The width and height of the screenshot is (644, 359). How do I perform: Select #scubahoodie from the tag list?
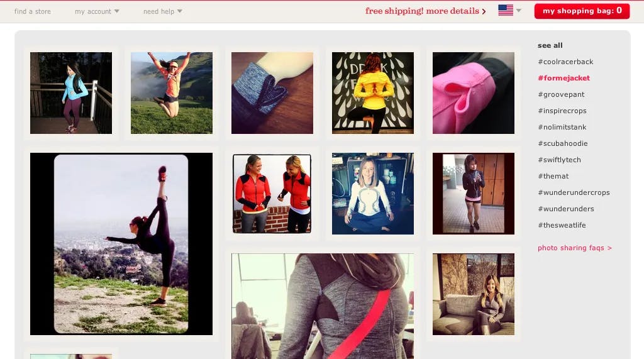click(563, 143)
